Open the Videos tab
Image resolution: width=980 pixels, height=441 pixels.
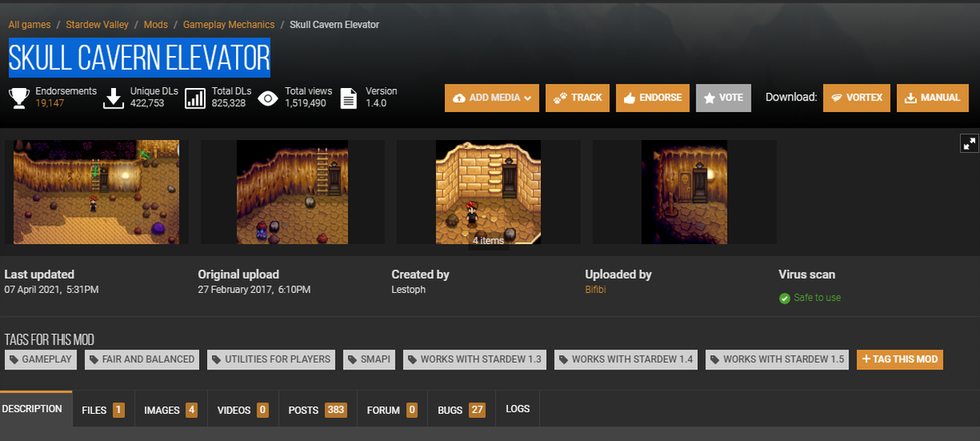click(243, 411)
